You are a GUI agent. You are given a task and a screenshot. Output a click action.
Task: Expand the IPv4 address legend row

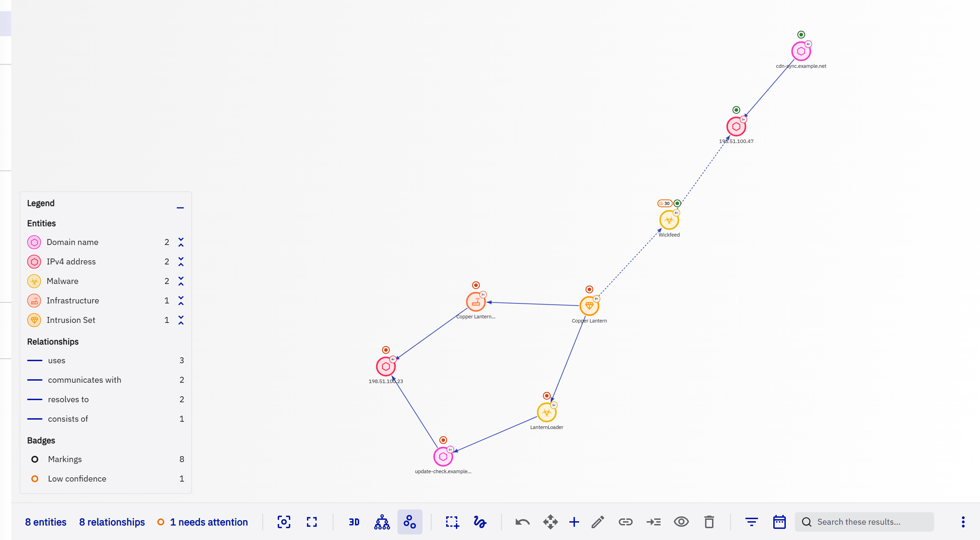coord(181,262)
